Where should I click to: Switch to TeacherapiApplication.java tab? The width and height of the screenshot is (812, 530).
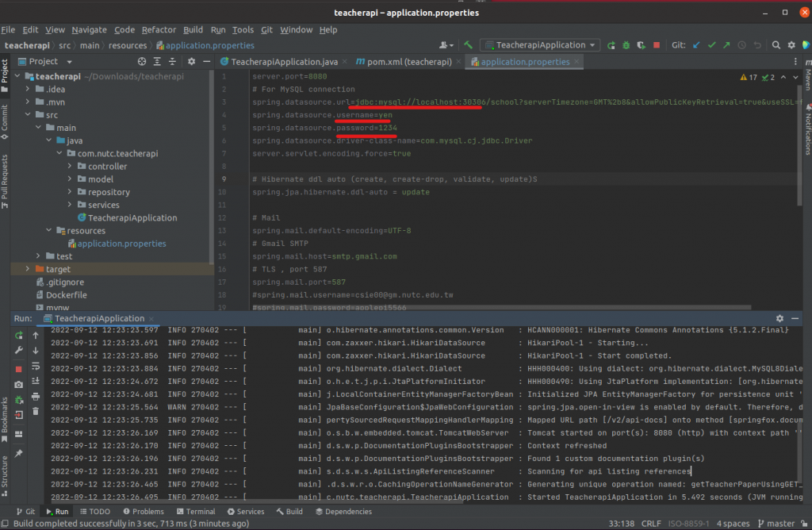283,62
